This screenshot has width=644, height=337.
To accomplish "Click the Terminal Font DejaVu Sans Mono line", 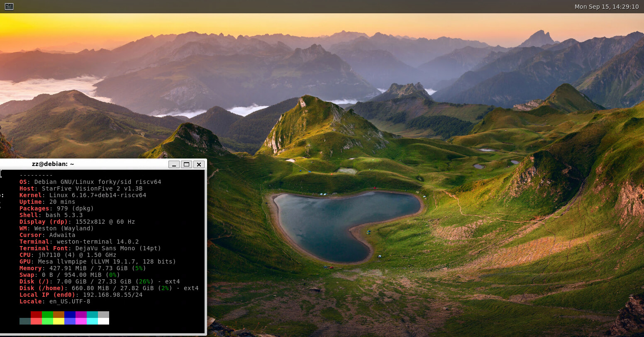I will [90, 248].
